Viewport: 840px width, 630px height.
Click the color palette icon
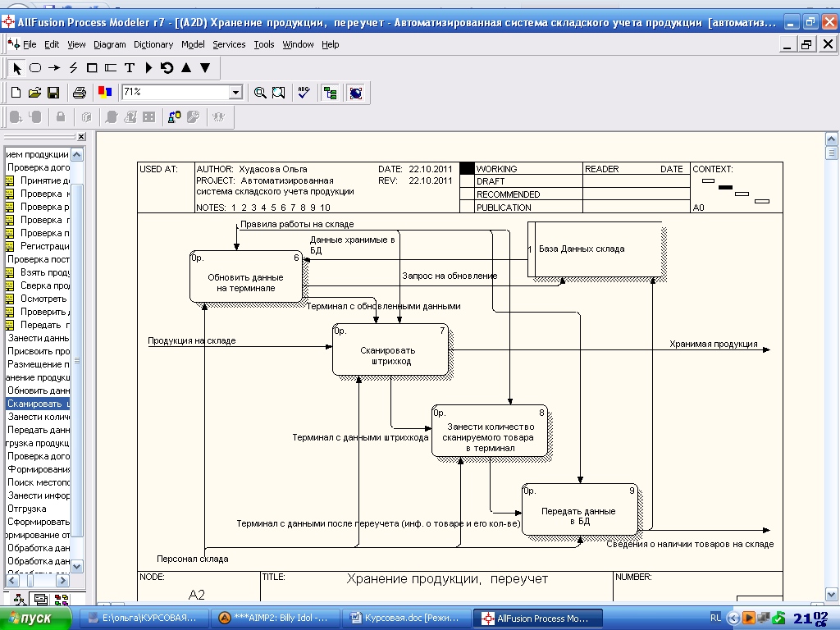click(x=104, y=93)
